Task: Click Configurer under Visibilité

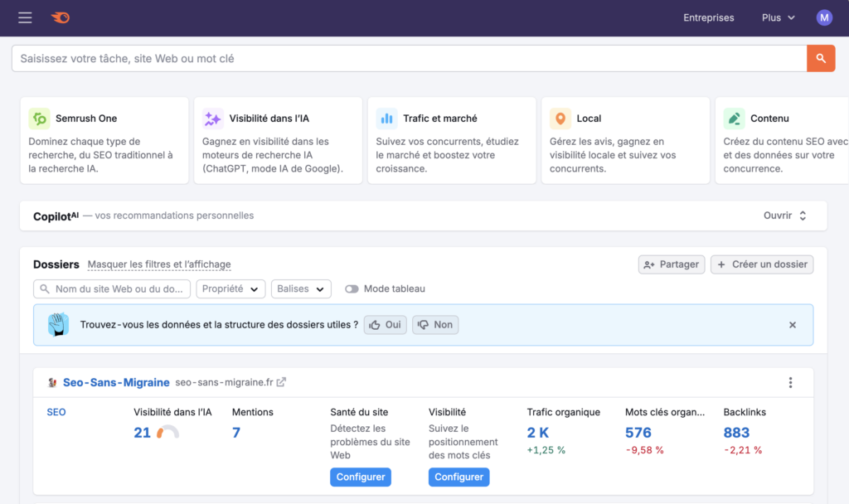Action: pos(459,477)
